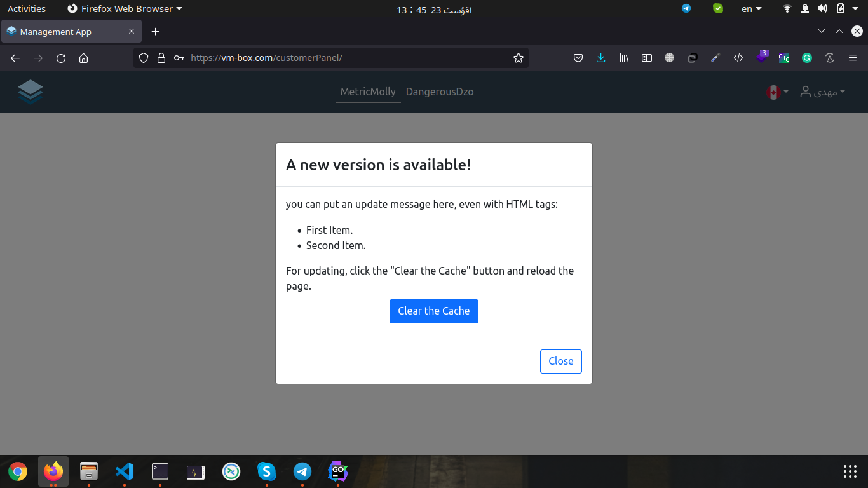Open the Pocket save icon
The image size is (868, 488).
[x=578, y=58]
